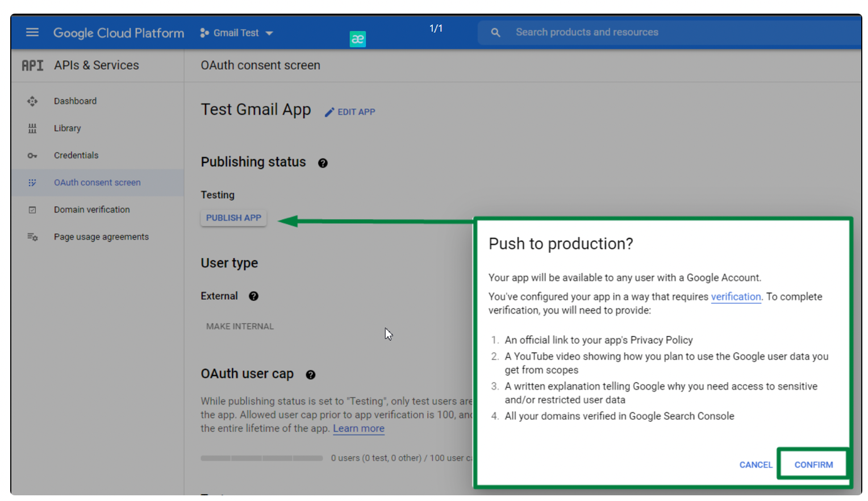This screenshot has width=868, height=501.
Task: Open Page usage agreements
Action: [x=101, y=237]
